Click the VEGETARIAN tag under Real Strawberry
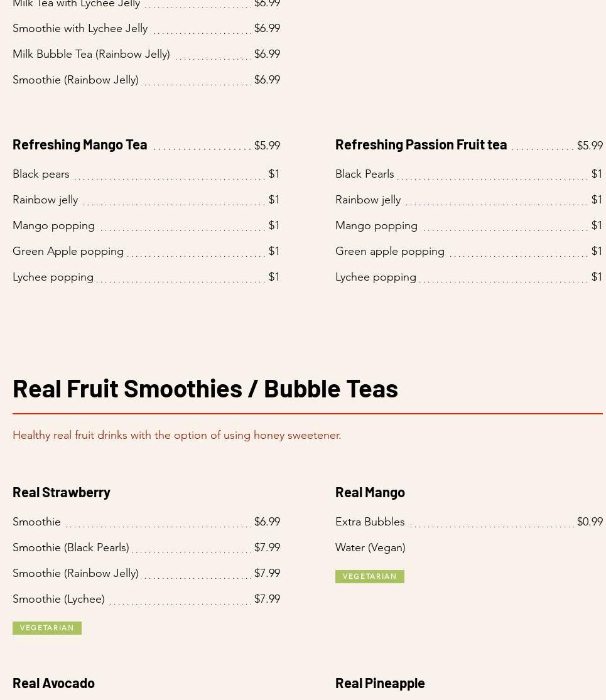Screen dimensions: 606x700 click(47, 628)
